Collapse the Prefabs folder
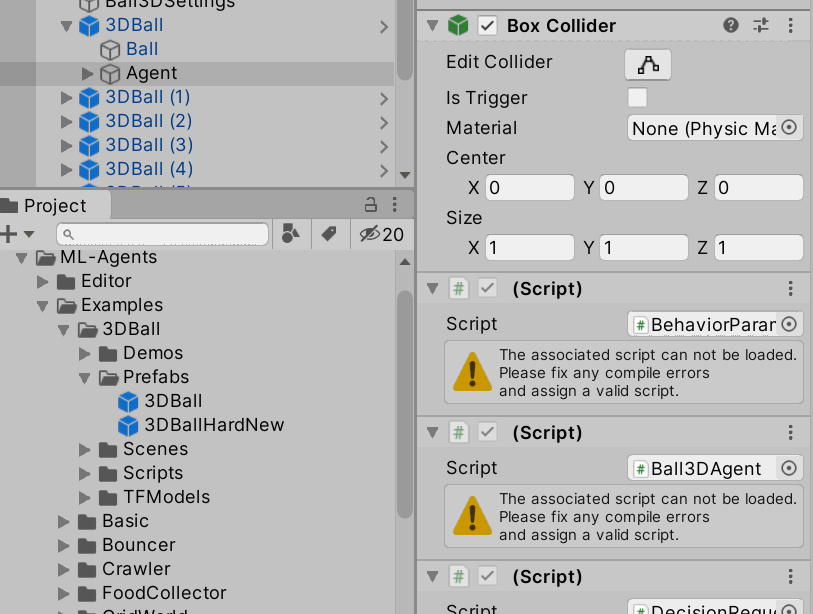This screenshot has width=813, height=614. click(x=87, y=377)
